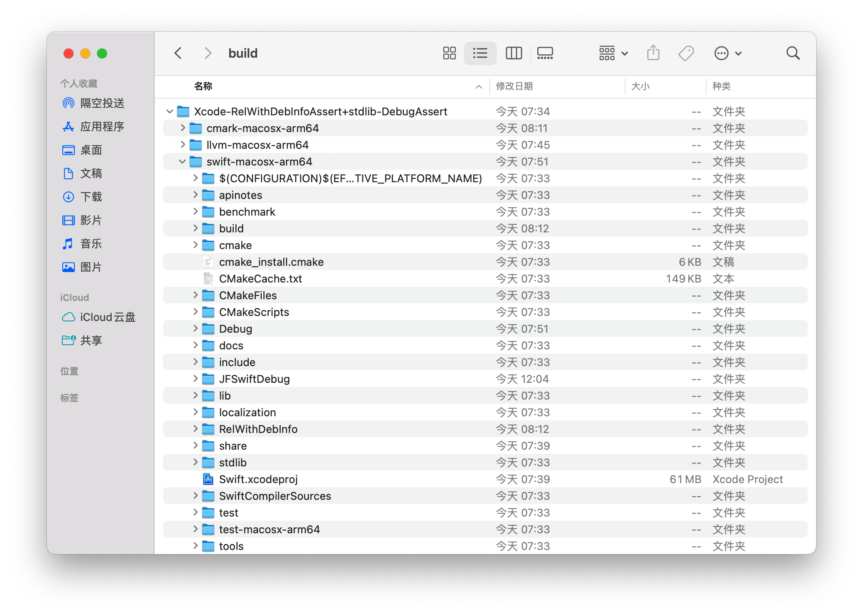
Task: Collapse the swift-macosx-arm64 folder
Action: click(x=182, y=162)
